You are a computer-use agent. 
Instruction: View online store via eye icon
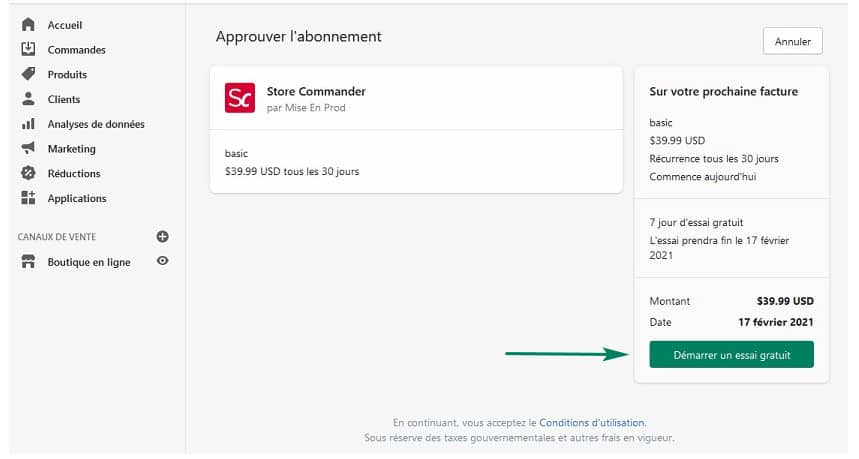tap(162, 261)
